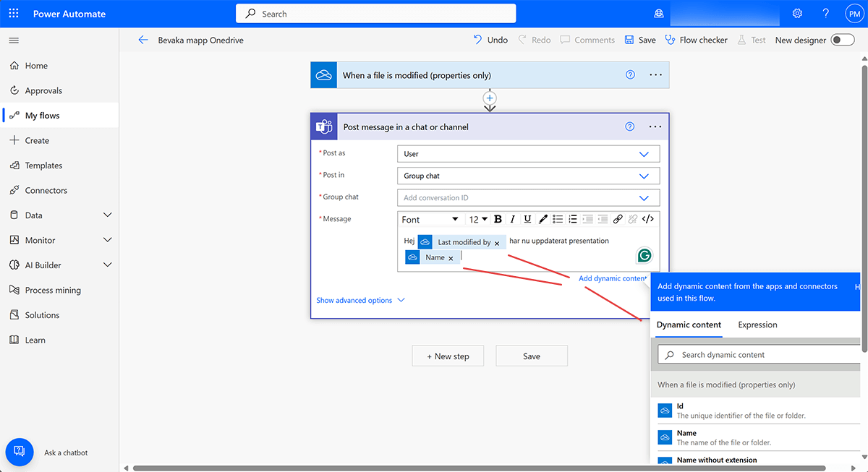This screenshot has width=868, height=472.
Task: Select the Id dynamic content item
Action: (x=755, y=411)
